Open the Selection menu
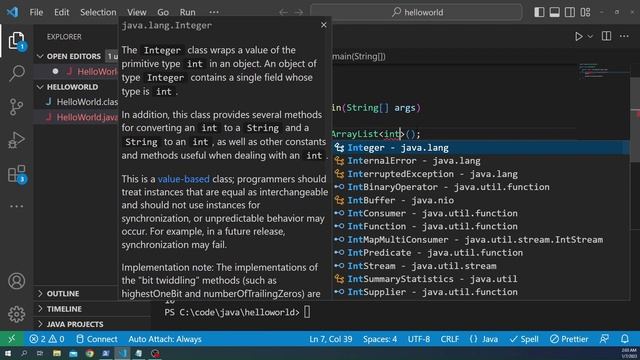Image resolution: width=640 pixels, height=360 pixels. pos(98,12)
